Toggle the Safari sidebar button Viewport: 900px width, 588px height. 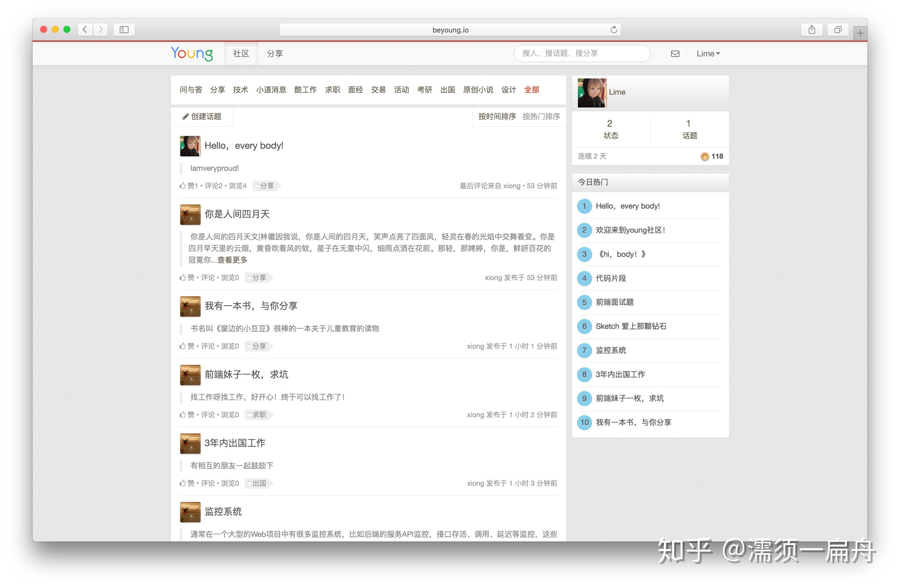coord(124,29)
